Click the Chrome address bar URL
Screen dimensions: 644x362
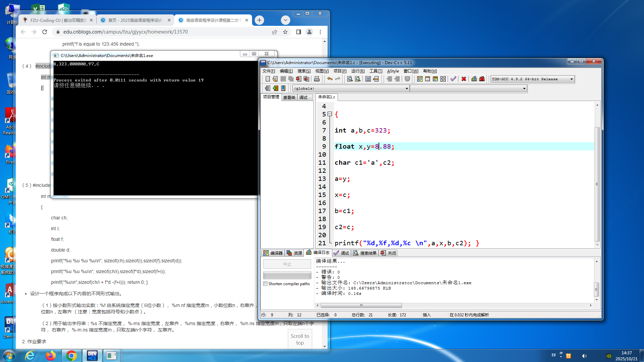click(x=126, y=32)
